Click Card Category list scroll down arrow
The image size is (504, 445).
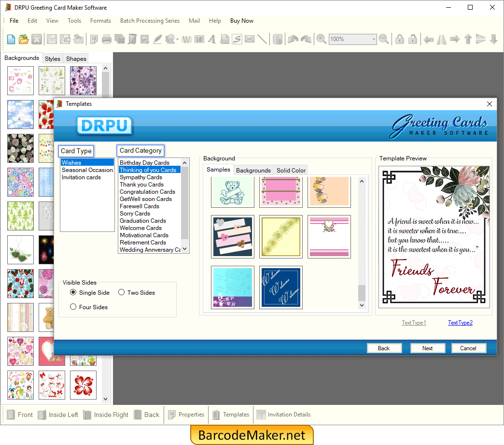(x=184, y=249)
